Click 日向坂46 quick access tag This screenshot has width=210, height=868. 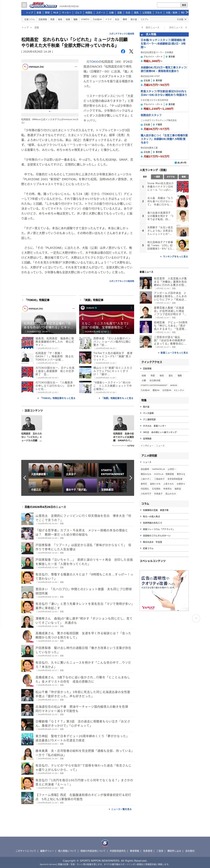pos(167,390)
